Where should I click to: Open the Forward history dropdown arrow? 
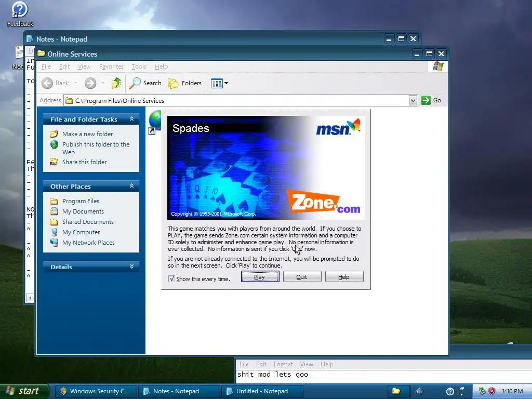click(x=103, y=83)
